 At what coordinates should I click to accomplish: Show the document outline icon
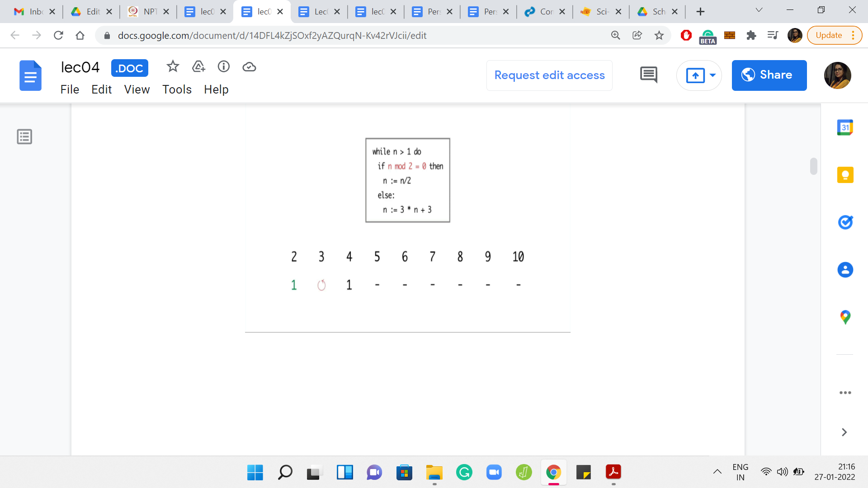tap(24, 136)
